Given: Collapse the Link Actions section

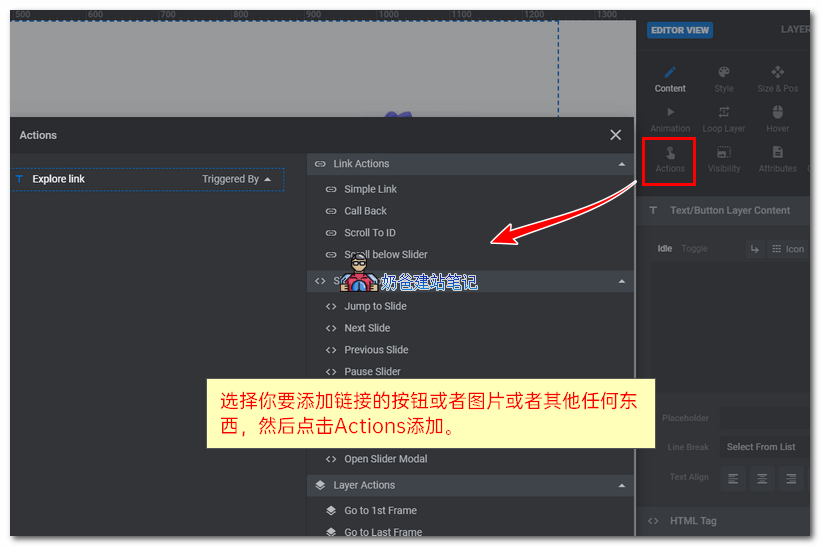Looking at the screenshot, I should [x=622, y=164].
